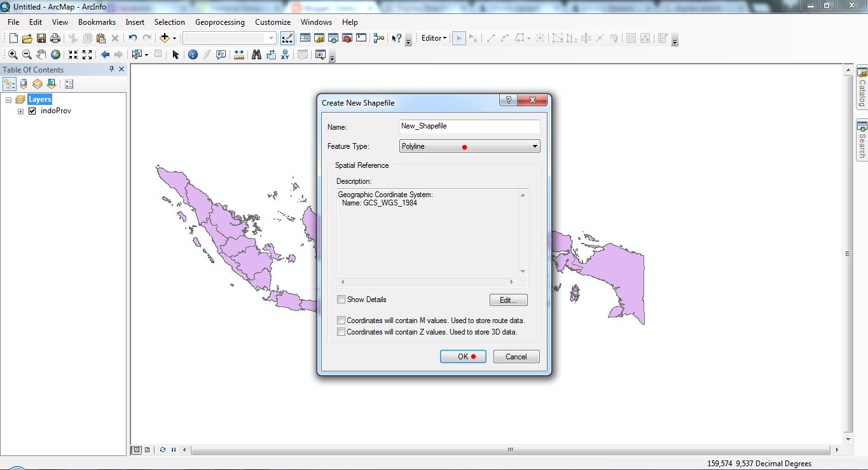
Task: Open the Find tool
Action: tap(255, 55)
